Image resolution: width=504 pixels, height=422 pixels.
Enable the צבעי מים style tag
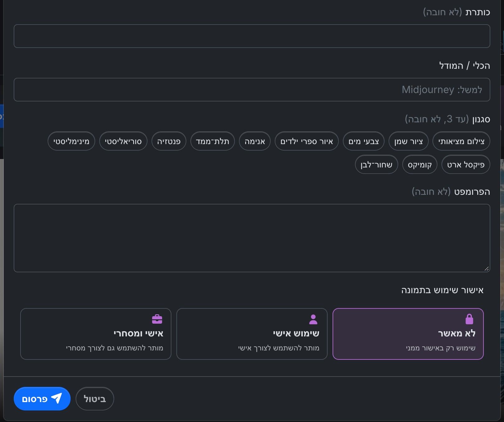(364, 141)
